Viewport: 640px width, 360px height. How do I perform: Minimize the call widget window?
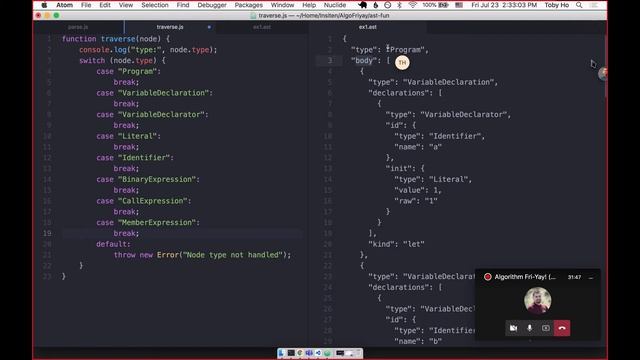tap(591, 277)
